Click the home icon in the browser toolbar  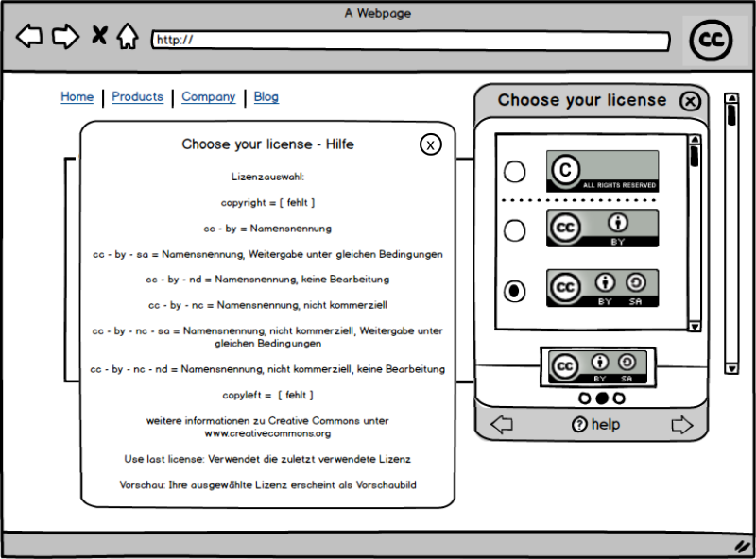coord(128,36)
